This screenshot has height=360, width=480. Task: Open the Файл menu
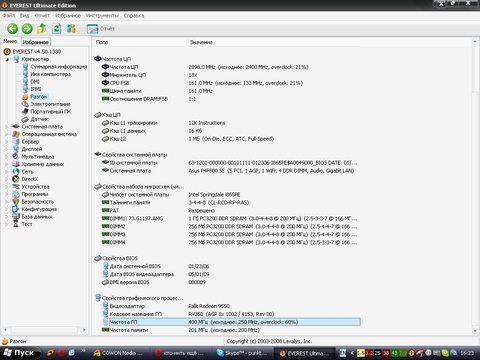(9, 16)
